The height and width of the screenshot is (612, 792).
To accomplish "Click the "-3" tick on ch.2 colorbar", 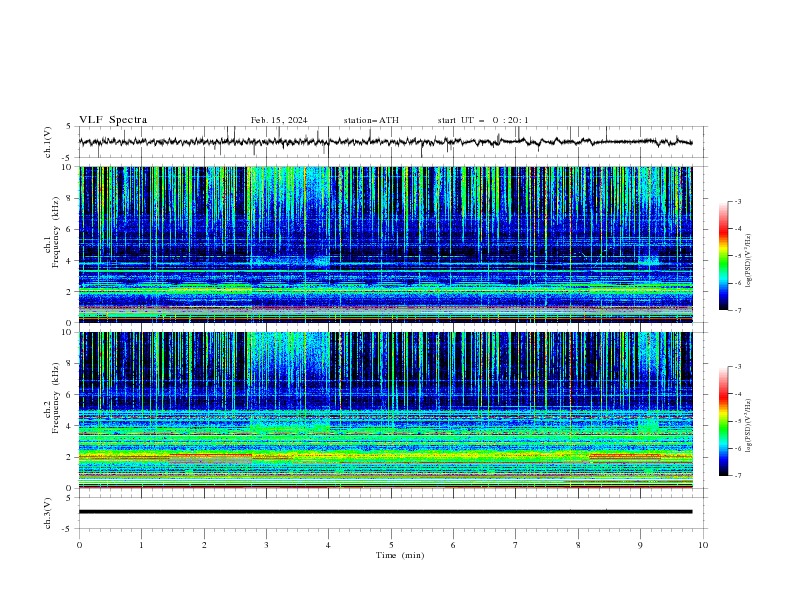I will click(x=737, y=367).
